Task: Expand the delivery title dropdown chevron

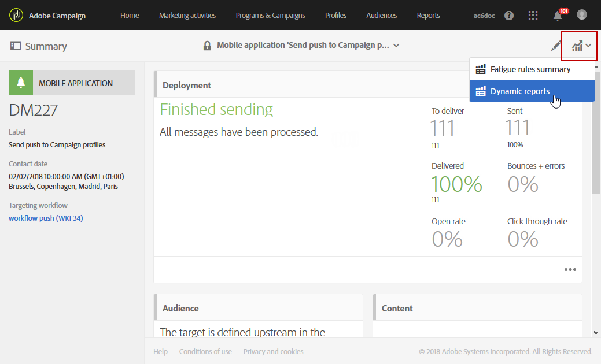Action: tap(396, 46)
